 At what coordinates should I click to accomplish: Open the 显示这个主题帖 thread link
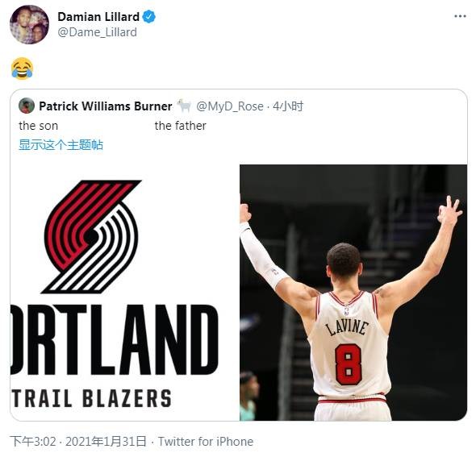coord(61,144)
